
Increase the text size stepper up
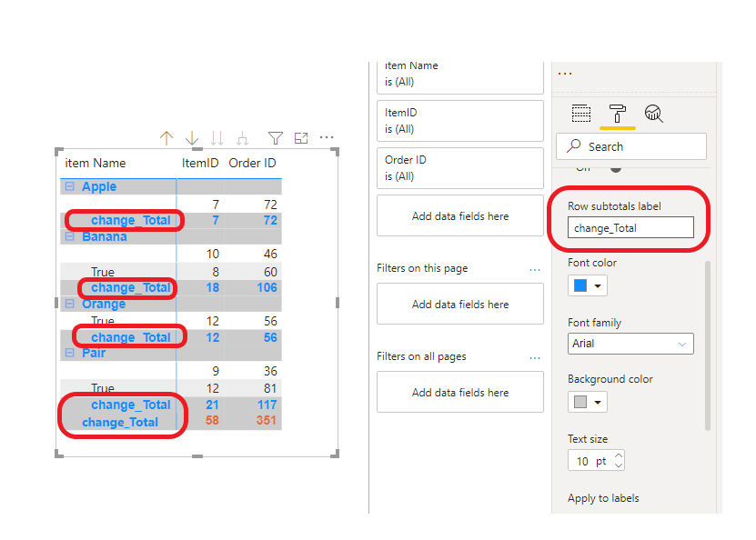coord(619,455)
